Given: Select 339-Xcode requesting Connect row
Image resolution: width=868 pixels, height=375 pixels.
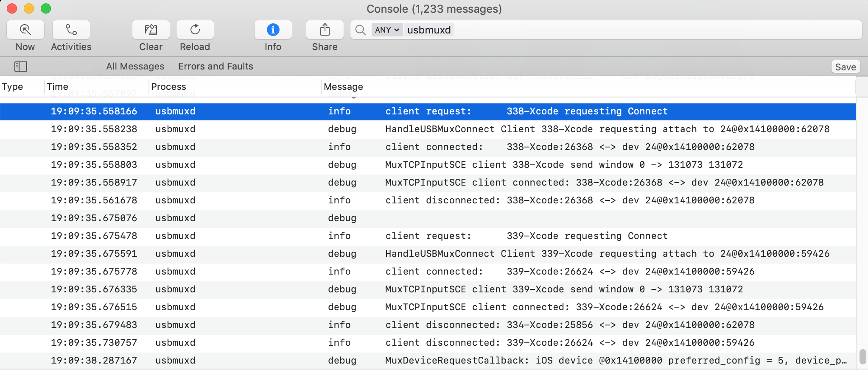Looking at the screenshot, I should (428, 236).
